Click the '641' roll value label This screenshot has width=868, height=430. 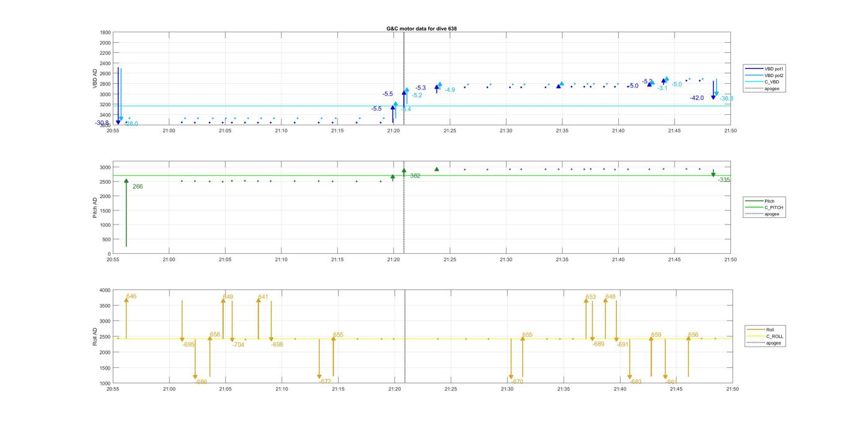[263, 297]
